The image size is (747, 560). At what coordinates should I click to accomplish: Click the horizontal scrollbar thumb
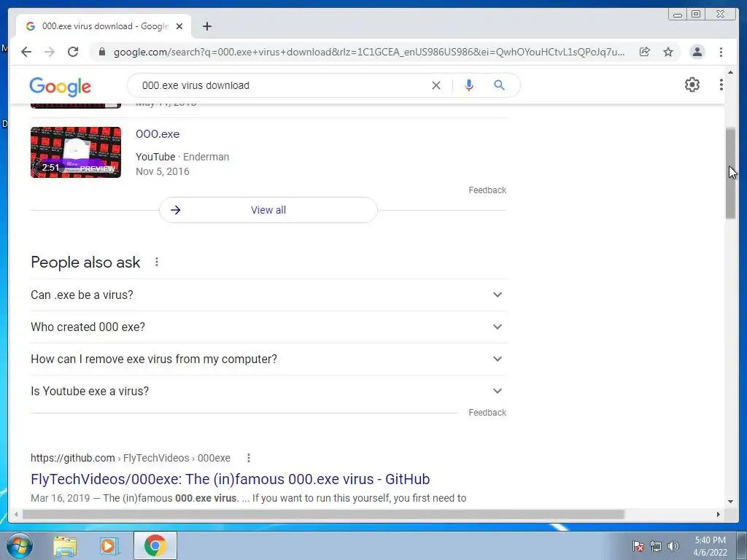[x=323, y=514]
